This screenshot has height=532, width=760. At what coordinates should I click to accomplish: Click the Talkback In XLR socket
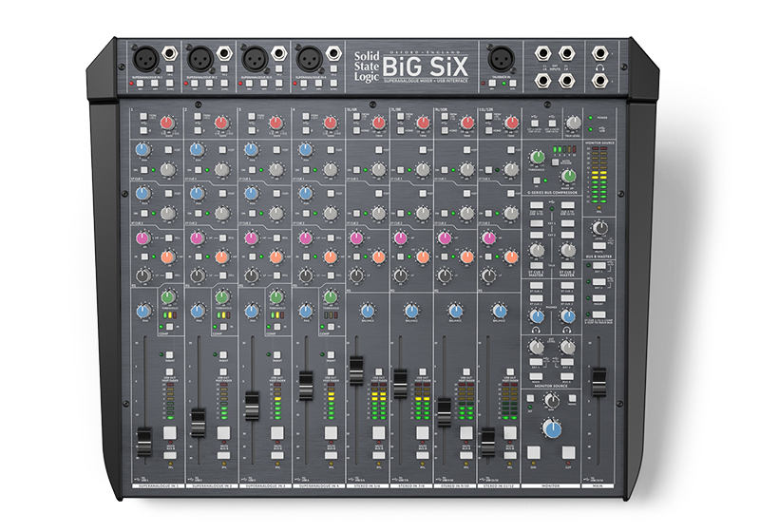point(503,59)
